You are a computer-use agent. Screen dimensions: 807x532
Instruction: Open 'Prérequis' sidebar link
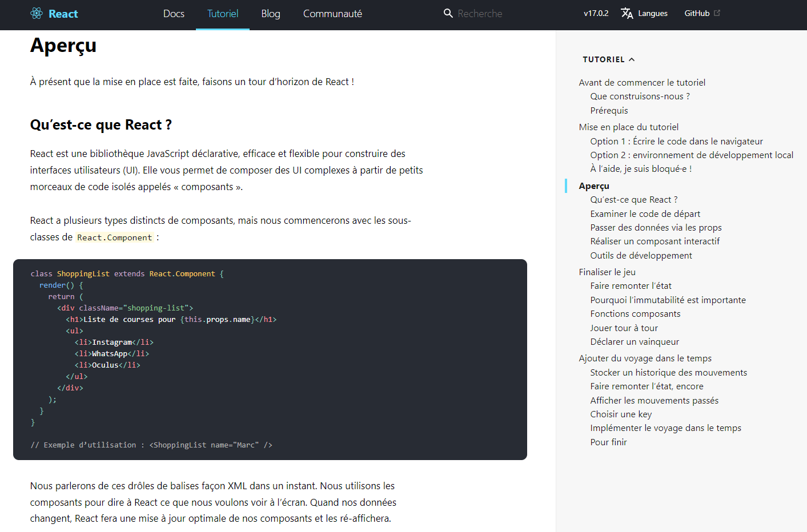tap(609, 111)
